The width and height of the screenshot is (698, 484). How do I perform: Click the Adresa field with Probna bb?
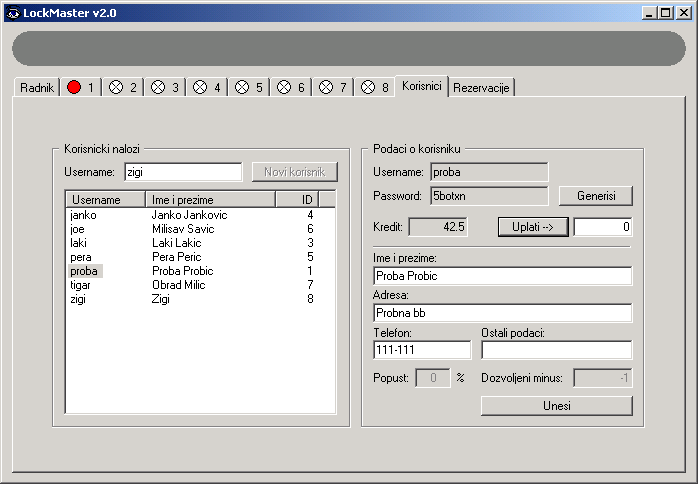(x=503, y=313)
